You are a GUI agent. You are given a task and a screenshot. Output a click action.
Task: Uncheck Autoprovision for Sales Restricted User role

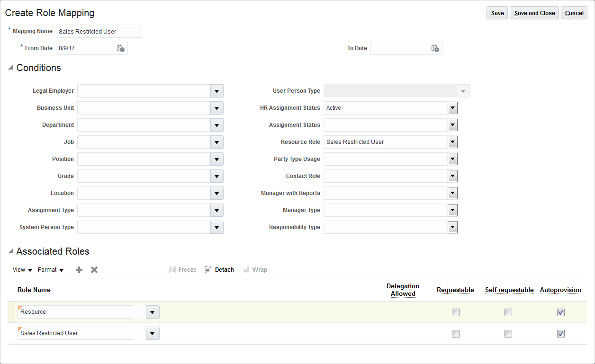click(x=561, y=334)
